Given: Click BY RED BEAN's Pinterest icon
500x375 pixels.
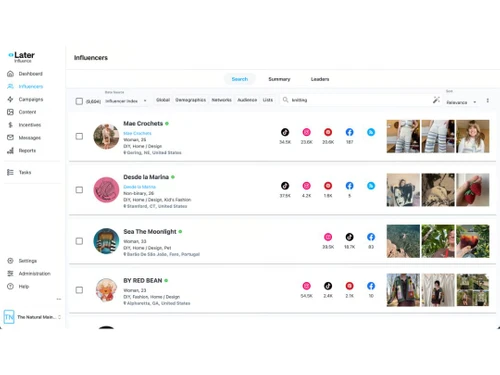Looking at the screenshot, I should (349, 286).
